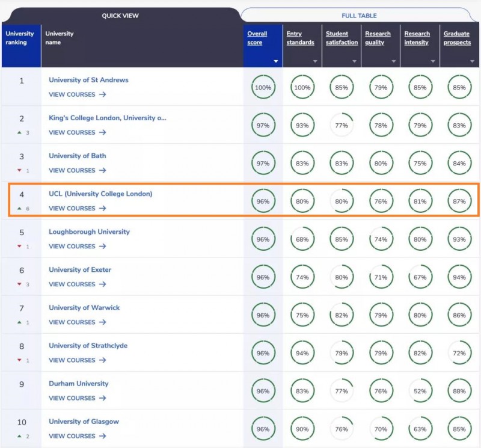Sort by Entry standards column header
481x448 pixels.
[300, 38]
